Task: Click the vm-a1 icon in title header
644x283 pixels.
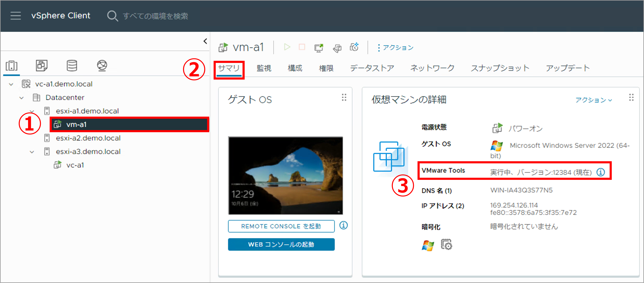Action: click(x=223, y=47)
